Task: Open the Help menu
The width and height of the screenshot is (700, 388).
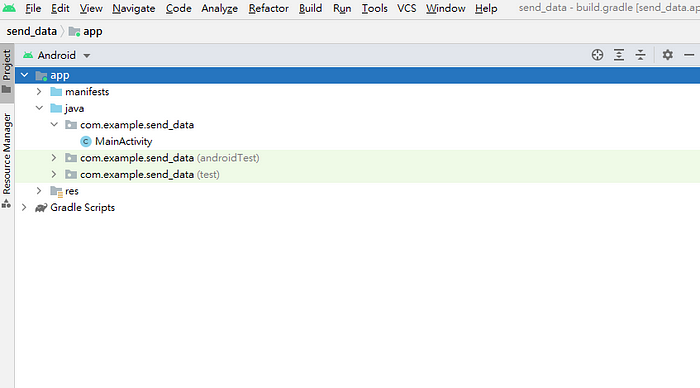Action: 486,8
